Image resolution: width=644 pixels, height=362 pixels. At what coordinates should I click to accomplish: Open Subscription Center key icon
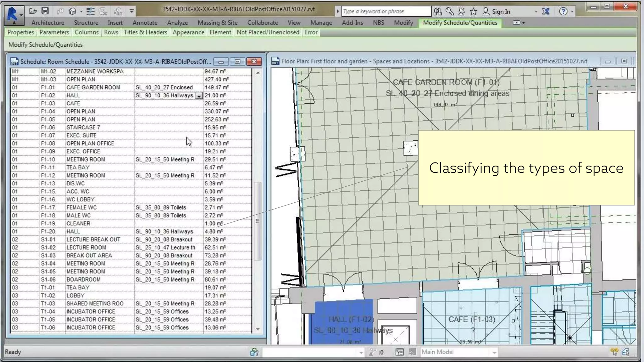click(450, 12)
